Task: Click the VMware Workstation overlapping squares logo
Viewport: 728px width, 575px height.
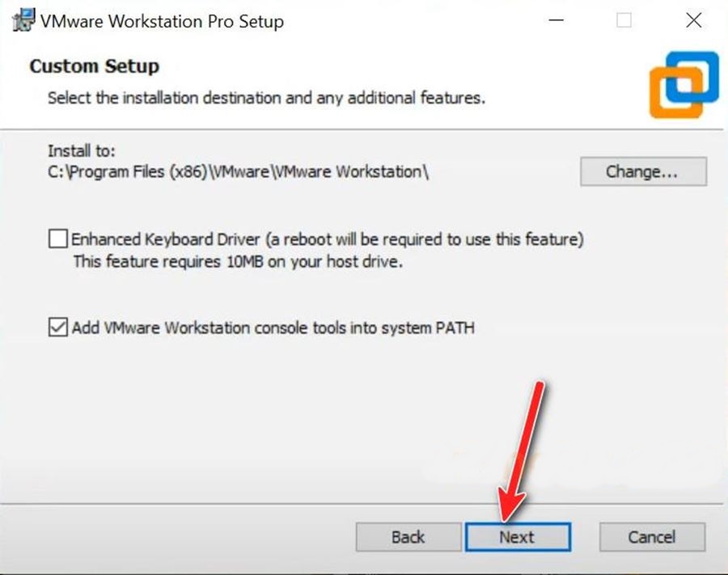Action: [684, 84]
